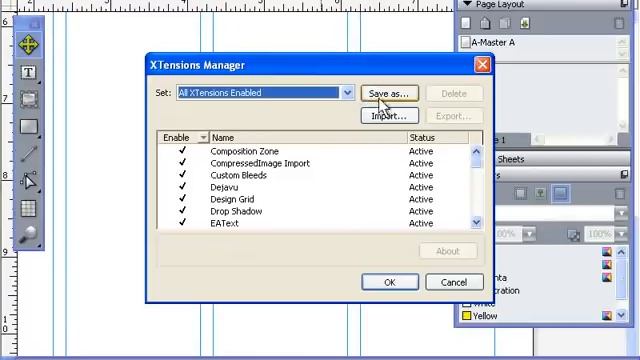Select the Picture Content tool
640x360 pixels.
tap(29, 99)
